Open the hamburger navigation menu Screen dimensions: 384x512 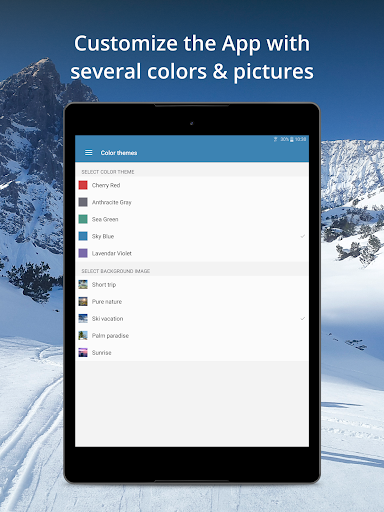(x=89, y=152)
